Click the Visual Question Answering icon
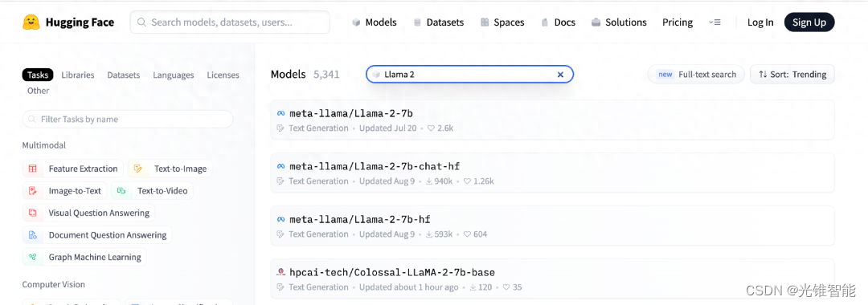 point(33,213)
